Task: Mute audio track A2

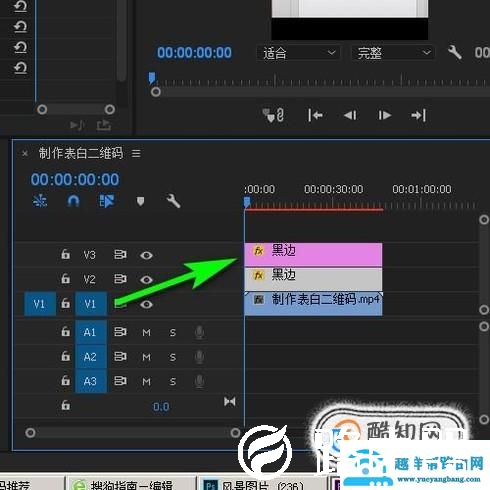Action: pyautogui.click(x=146, y=357)
